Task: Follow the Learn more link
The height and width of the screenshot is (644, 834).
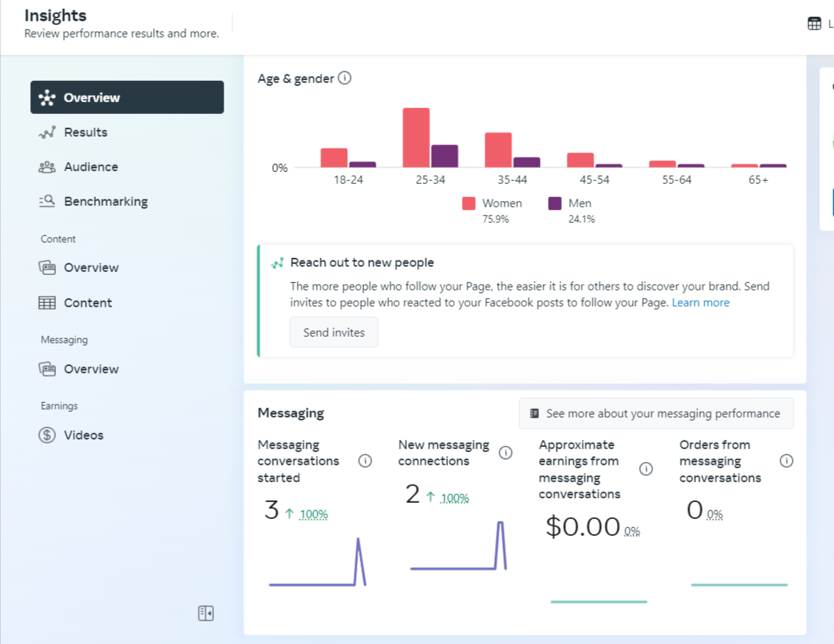Action: 701,303
